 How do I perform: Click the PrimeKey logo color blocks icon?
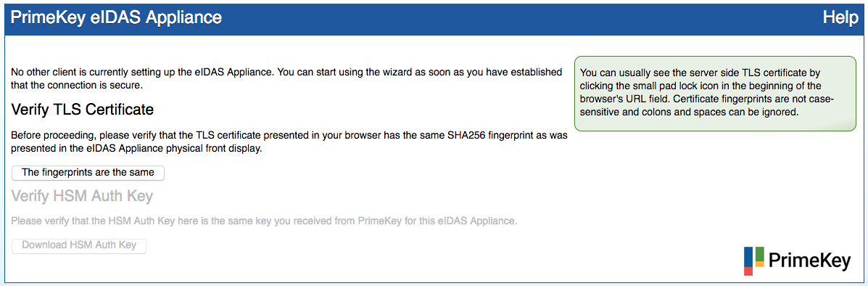click(754, 261)
